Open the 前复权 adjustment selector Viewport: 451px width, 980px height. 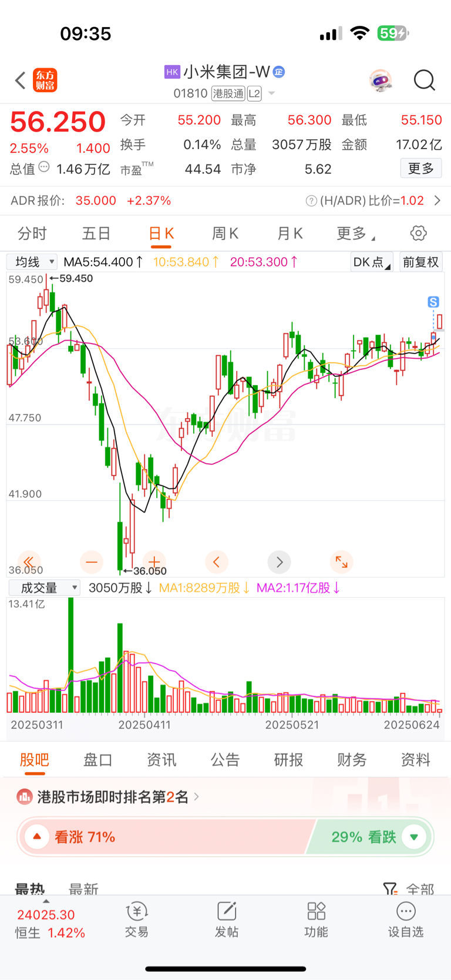coord(421,262)
